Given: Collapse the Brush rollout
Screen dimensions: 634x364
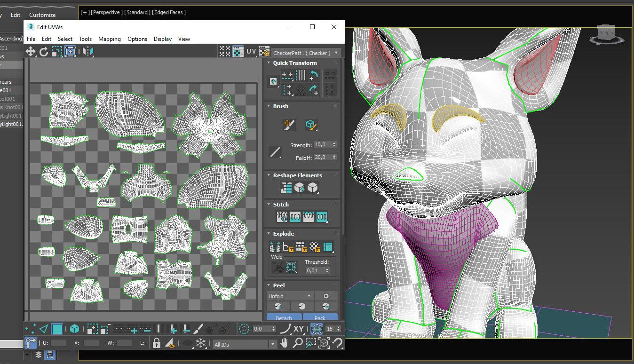Looking at the screenshot, I should click(269, 106).
